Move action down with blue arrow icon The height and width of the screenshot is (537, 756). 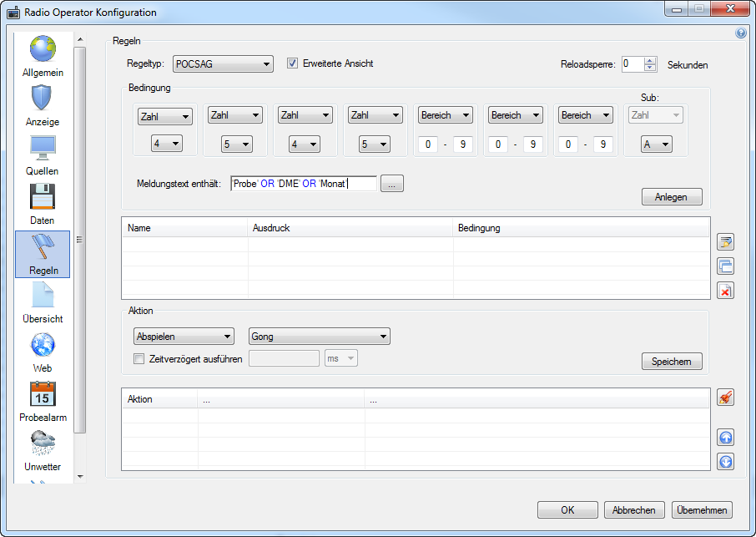tap(726, 462)
